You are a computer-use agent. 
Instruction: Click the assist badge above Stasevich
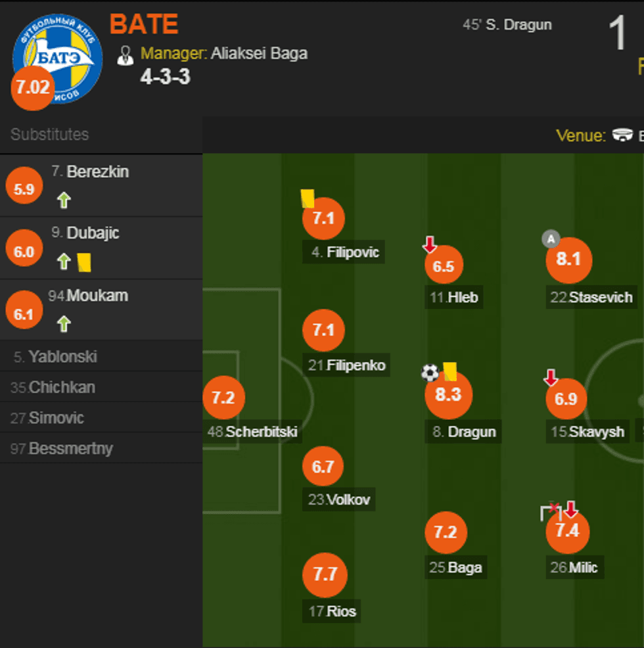point(550,239)
